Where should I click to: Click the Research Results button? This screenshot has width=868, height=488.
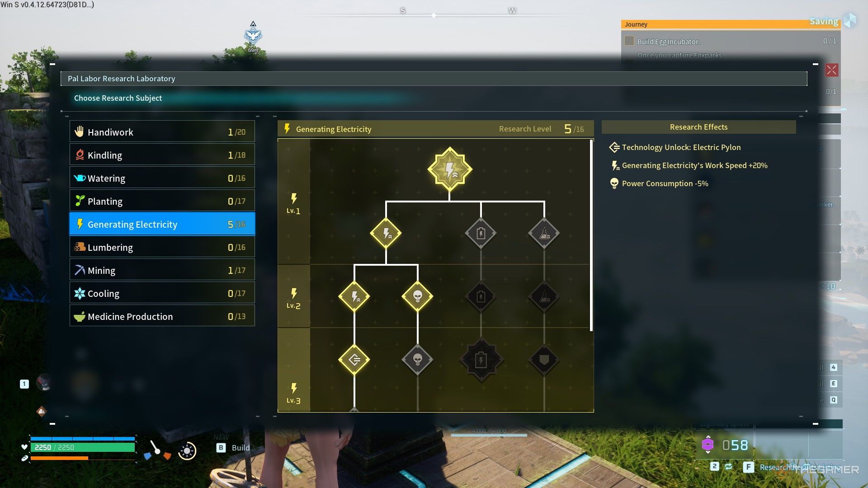(x=798, y=467)
